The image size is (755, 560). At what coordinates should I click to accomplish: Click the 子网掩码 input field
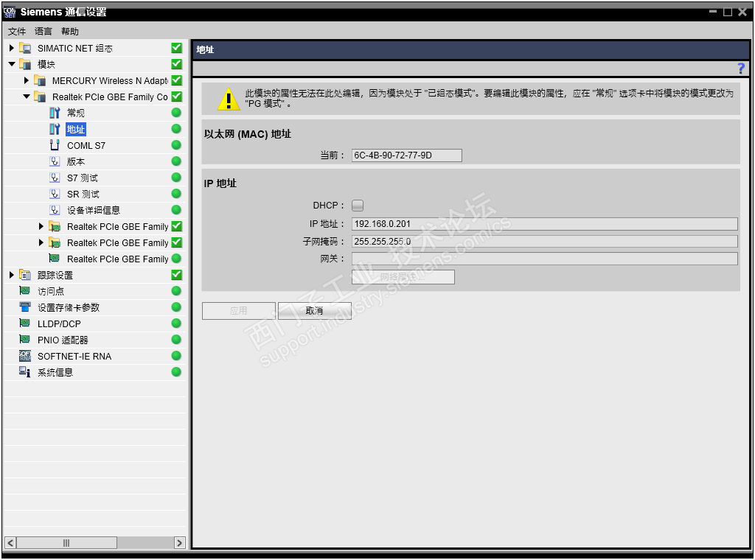[x=545, y=242]
